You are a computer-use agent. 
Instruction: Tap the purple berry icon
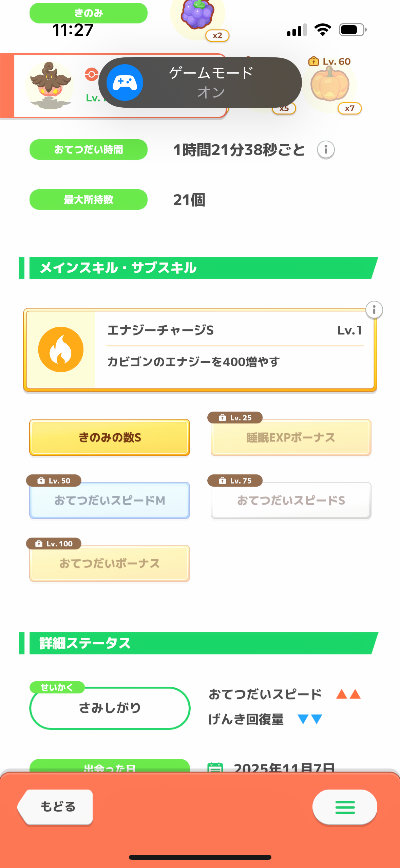197,15
